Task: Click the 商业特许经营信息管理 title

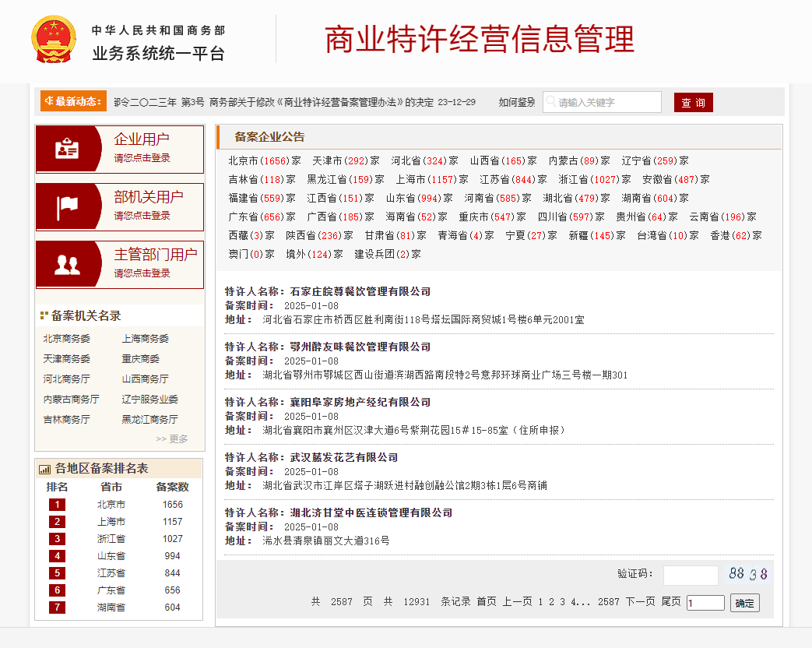Action: (480, 39)
